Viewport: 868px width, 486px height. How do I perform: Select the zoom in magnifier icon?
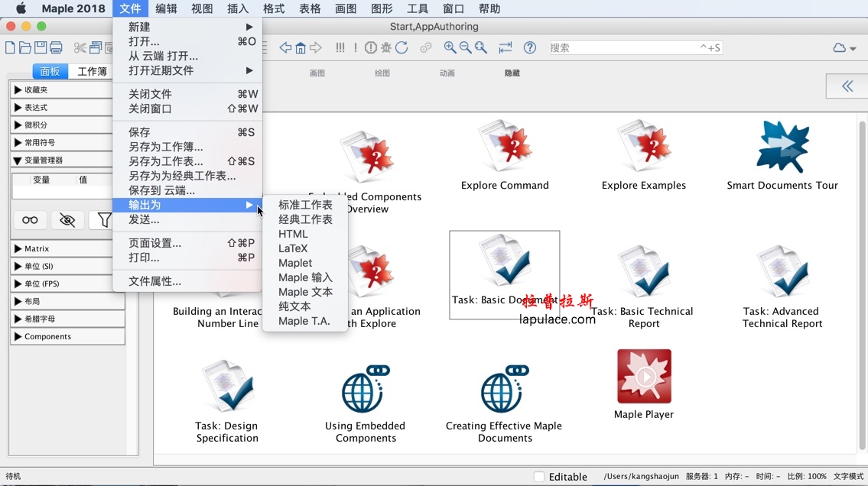pyautogui.click(x=449, y=47)
